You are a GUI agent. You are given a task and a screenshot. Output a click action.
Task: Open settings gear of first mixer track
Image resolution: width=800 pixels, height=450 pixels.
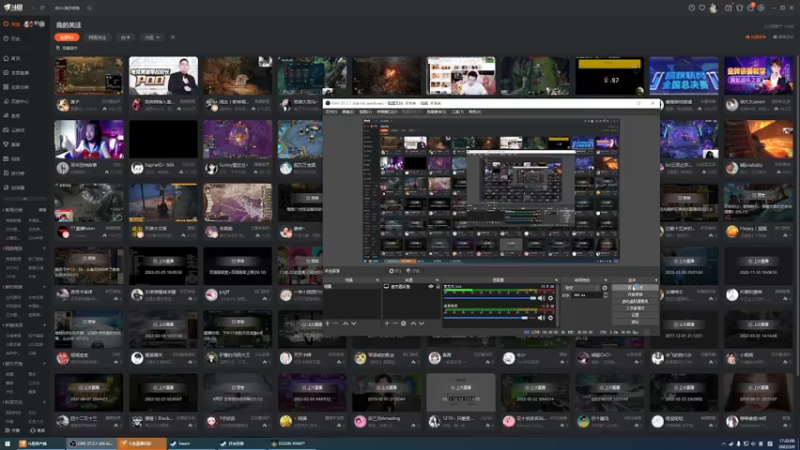(x=551, y=298)
